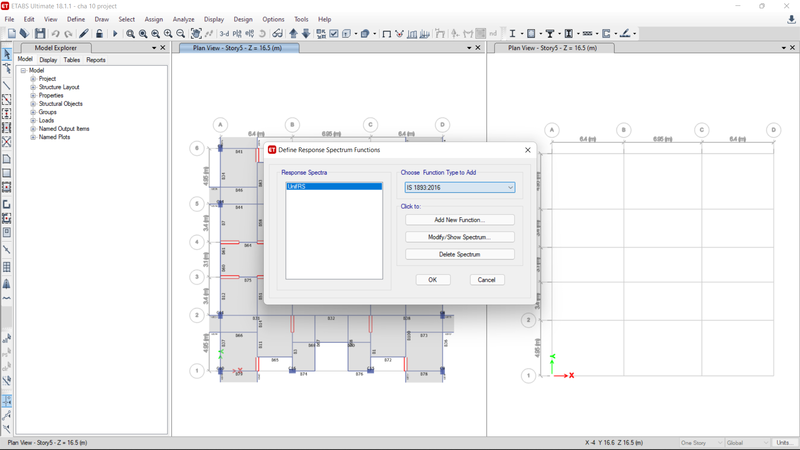Click the Show Undeformed Shape icon

(x=387, y=34)
